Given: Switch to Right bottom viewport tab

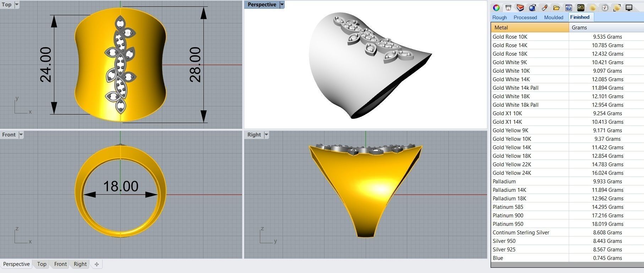Looking at the screenshot, I should pyautogui.click(x=80, y=264).
